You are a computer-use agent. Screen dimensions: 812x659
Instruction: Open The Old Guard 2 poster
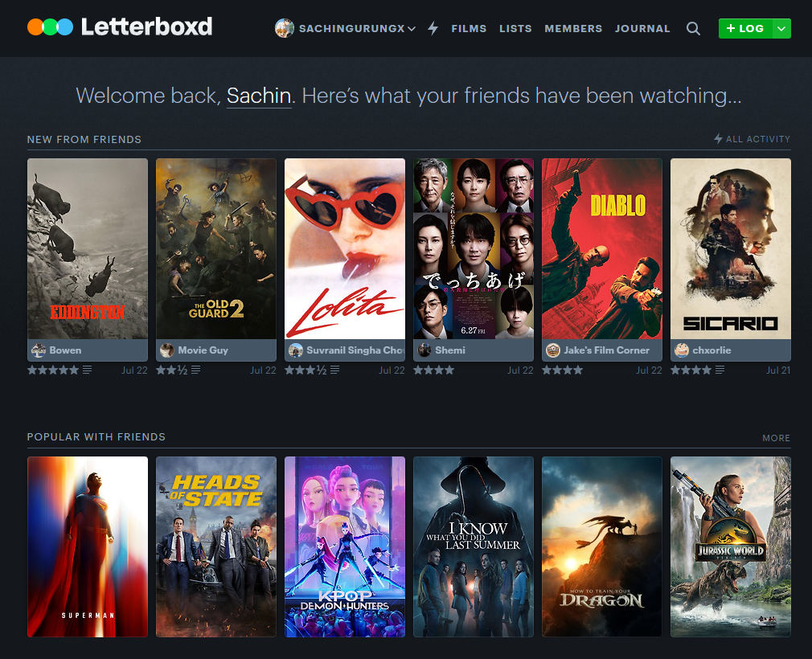click(216, 248)
